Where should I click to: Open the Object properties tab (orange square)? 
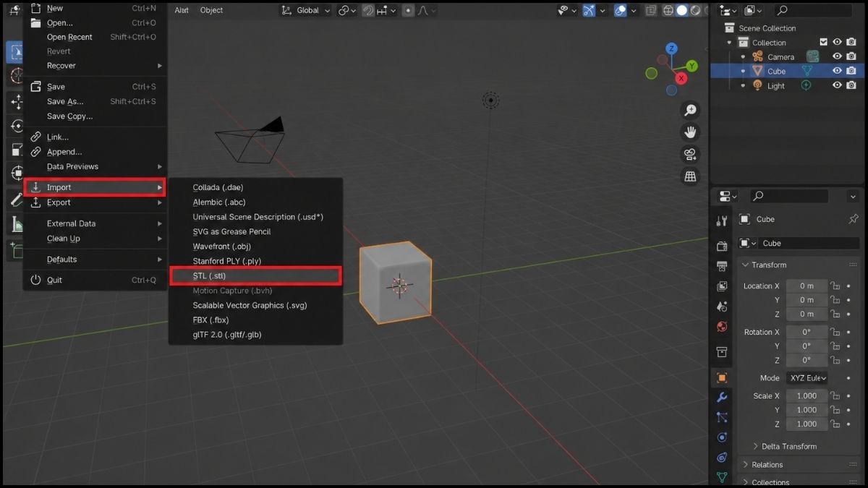(x=721, y=377)
